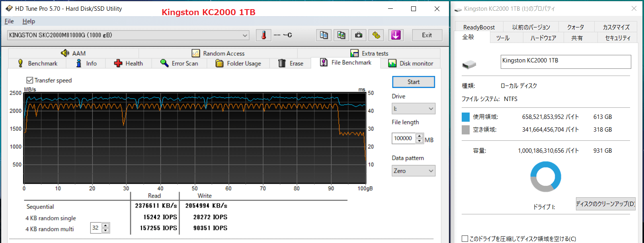This screenshot has height=243, width=644.
Task: Click the blue used space color swatch
Action: tap(466, 117)
